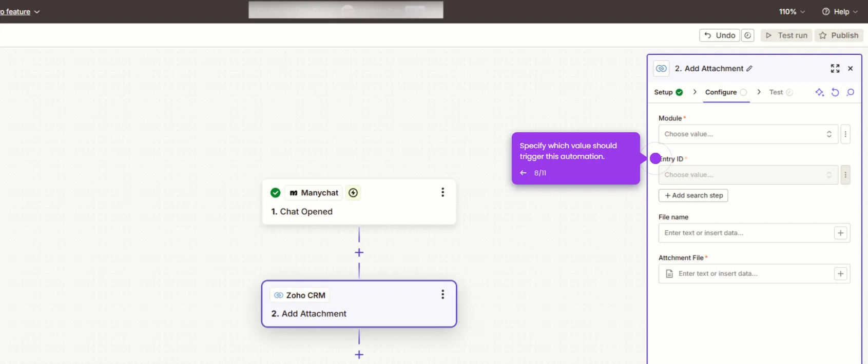Viewport: 868px width, 364px height.
Task: Click the trigger icon next to Manychat
Action: 353,193
